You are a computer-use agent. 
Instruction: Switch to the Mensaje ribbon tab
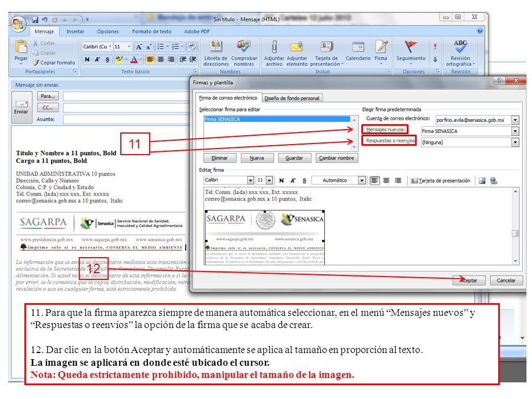click(x=44, y=32)
